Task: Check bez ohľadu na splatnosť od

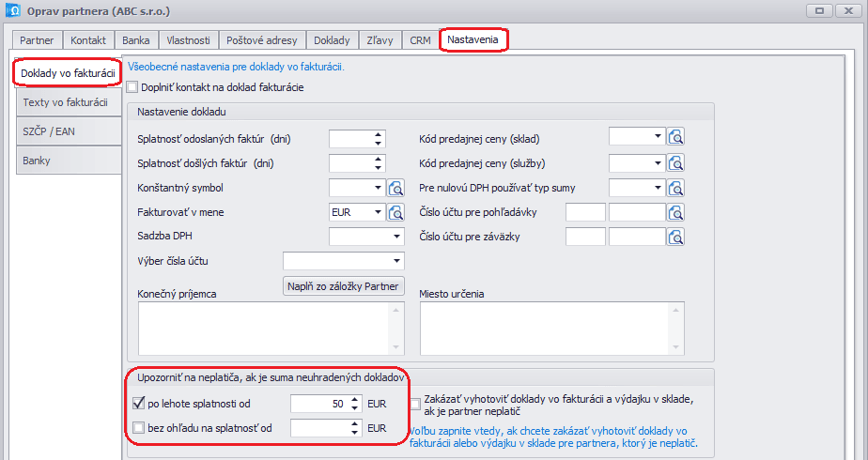Action: click(139, 429)
